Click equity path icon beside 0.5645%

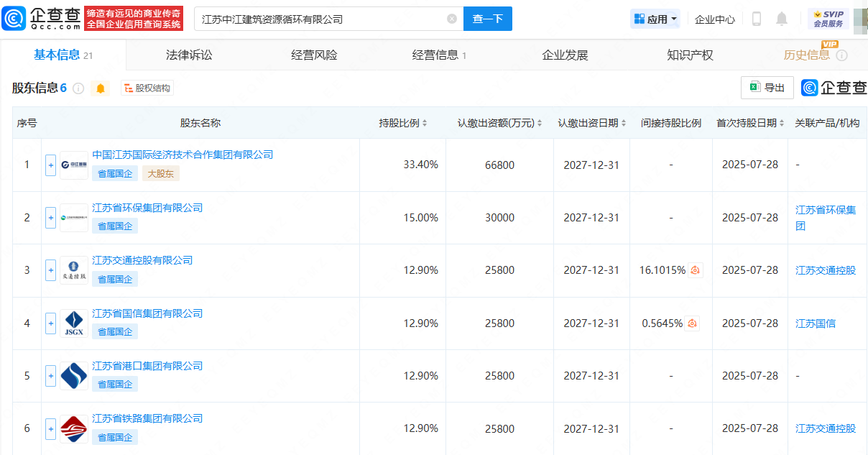pyautogui.click(x=692, y=323)
